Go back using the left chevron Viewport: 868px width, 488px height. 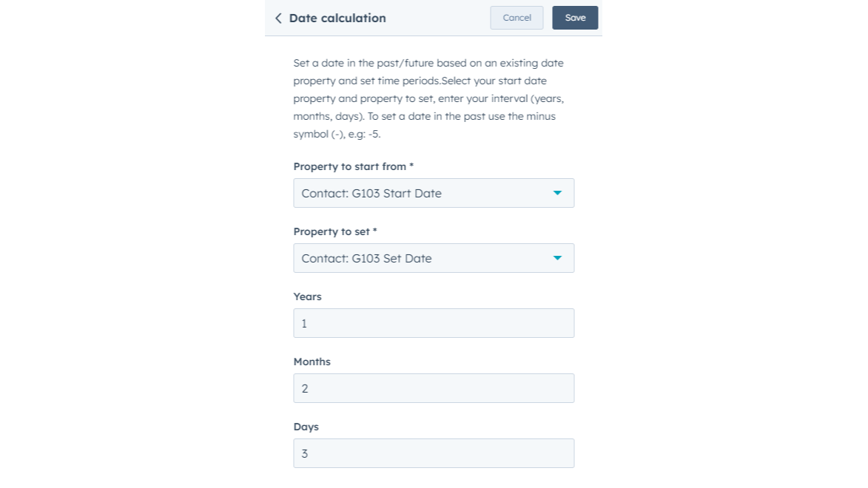(278, 18)
